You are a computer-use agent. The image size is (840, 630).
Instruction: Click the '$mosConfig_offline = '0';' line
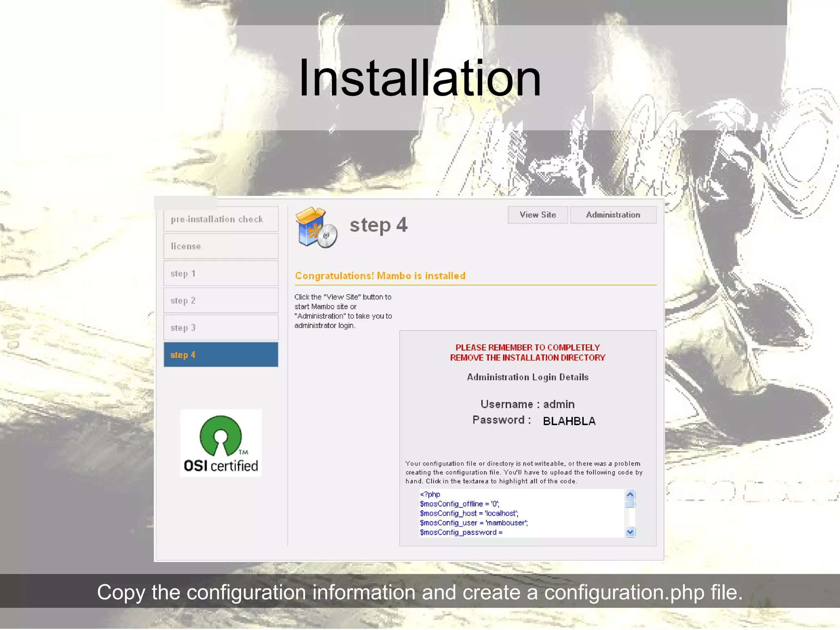[x=459, y=504]
